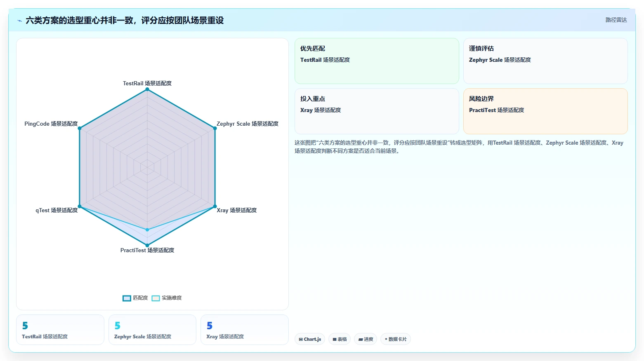
Task: Click the PingCode radar data point
Action: tap(80, 128)
